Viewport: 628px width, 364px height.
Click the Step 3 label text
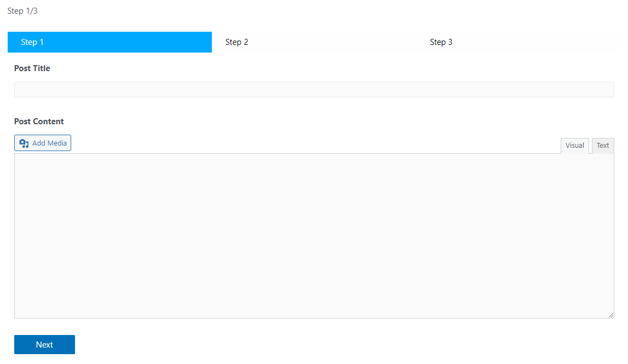[441, 42]
